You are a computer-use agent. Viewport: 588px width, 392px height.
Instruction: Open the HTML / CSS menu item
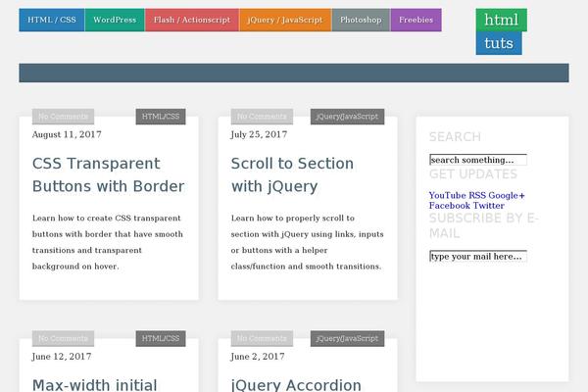click(52, 20)
